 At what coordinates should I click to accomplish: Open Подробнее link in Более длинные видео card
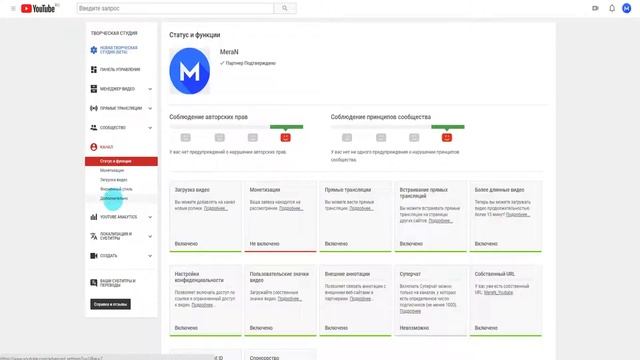tap(518, 214)
